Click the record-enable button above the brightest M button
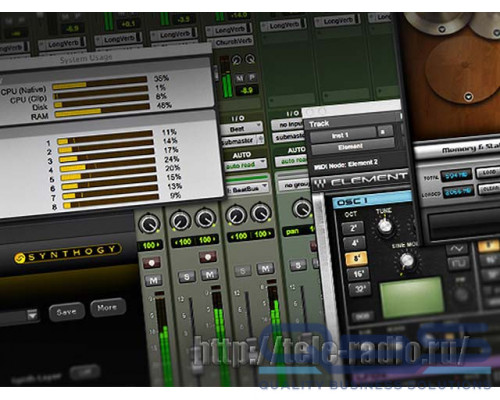The width and height of the screenshot is (500, 400). pos(207,257)
